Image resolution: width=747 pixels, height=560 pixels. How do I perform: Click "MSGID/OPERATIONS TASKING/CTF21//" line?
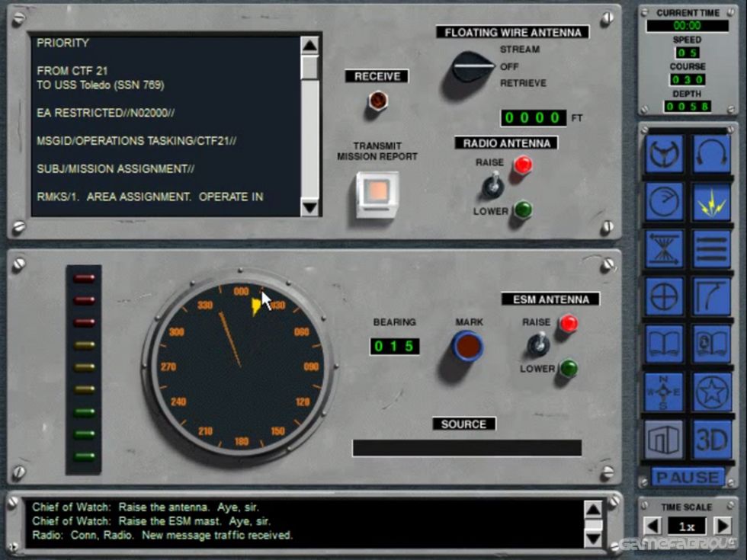[136, 141]
